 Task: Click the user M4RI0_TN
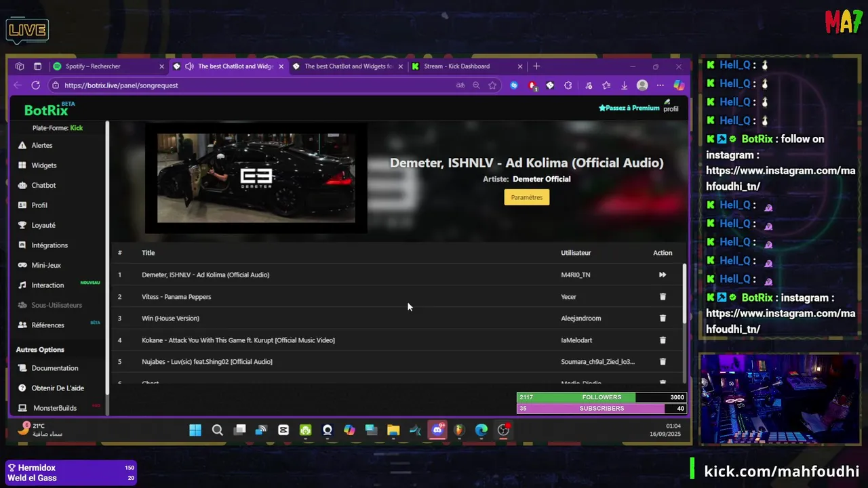[x=575, y=274]
